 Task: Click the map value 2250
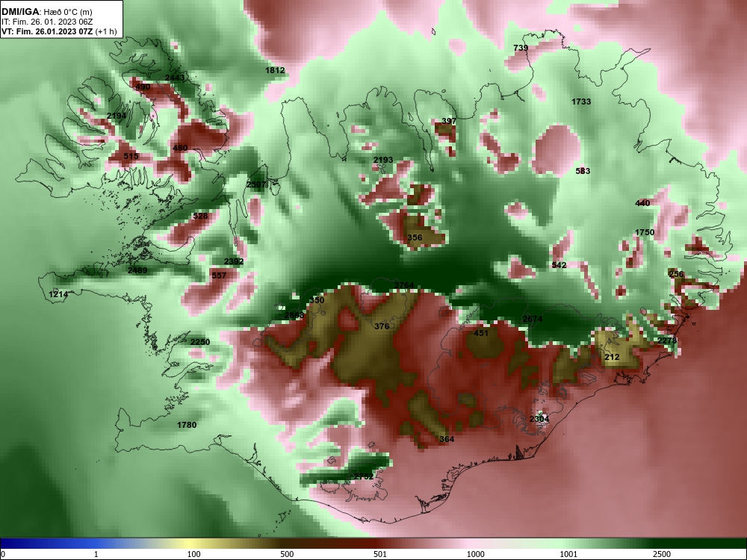200,342
